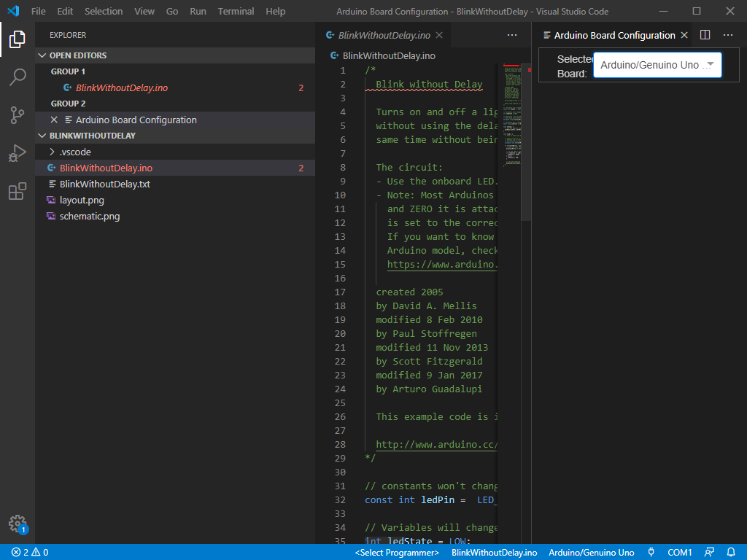Click <Select Programmer> in status bar
Viewport: 747px width, 560px height.
pyautogui.click(x=397, y=553)
